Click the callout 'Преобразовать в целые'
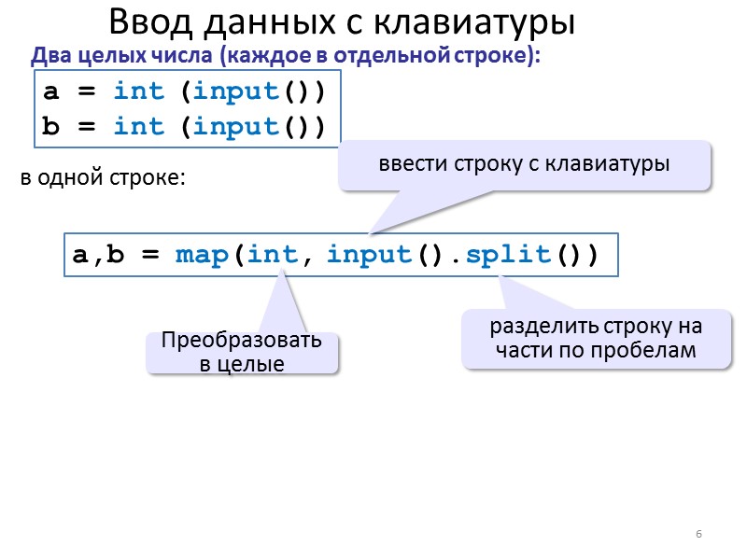Image resolution: width=747 pixels, height=560 pixels. coord(242,353)
